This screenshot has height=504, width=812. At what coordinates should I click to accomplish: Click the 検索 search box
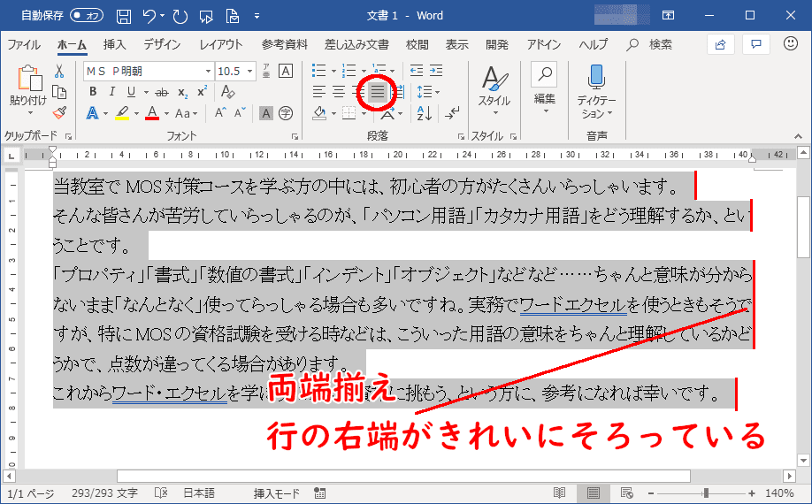point(649,44)
